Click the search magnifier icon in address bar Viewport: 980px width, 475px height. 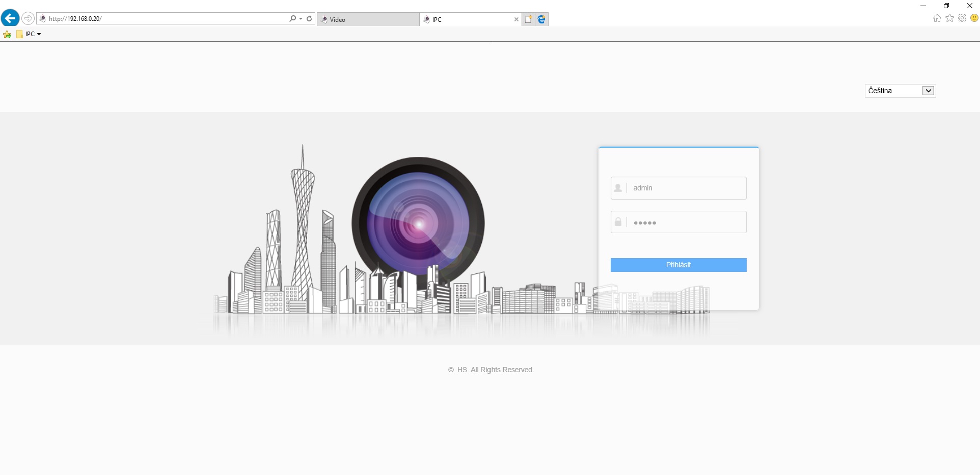pos(292,18)
